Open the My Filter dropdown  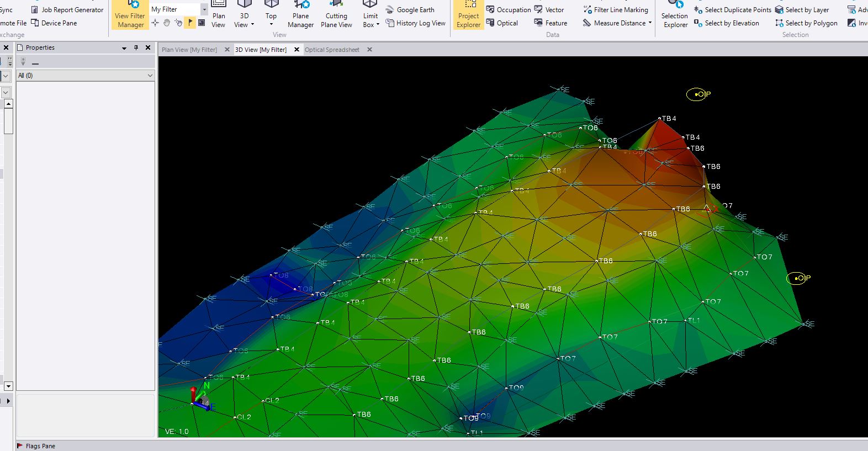coord(204,9)
